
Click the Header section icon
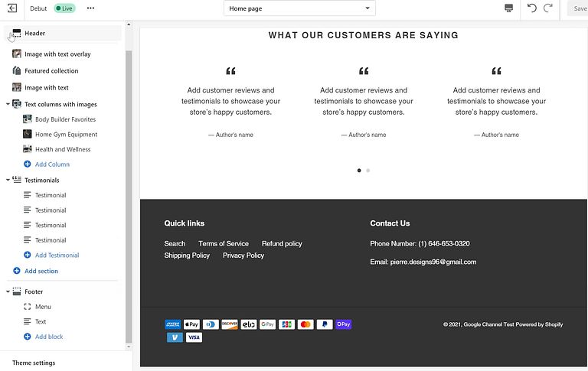[17, 33]
